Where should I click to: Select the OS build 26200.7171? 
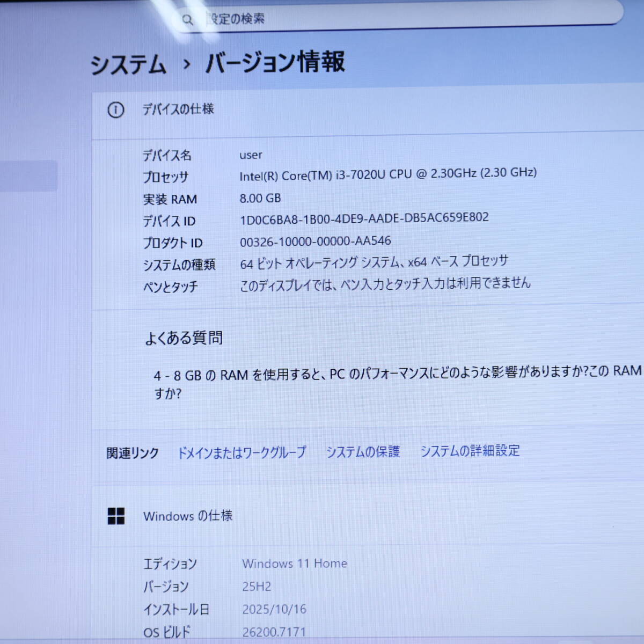(x=274, y=632)
